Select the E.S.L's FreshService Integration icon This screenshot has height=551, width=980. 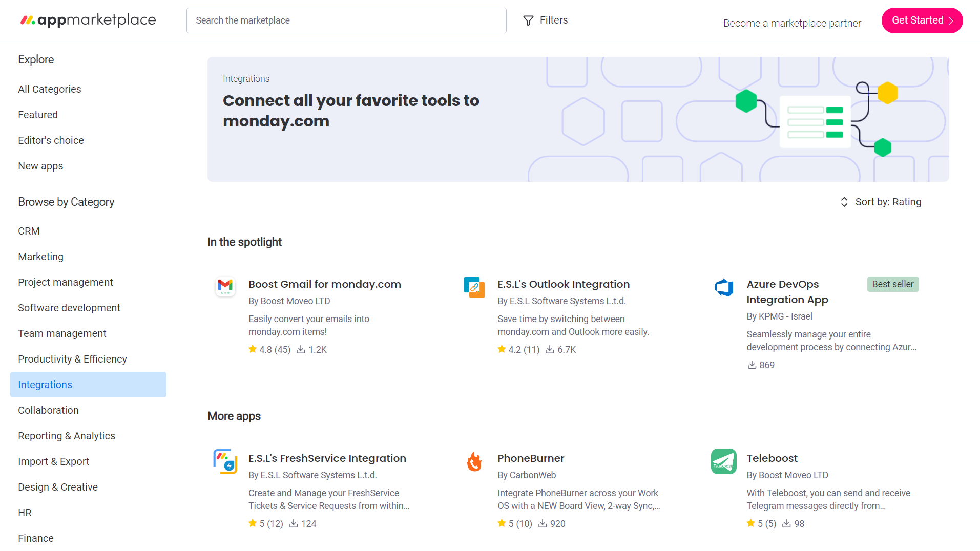coord(225,461)
